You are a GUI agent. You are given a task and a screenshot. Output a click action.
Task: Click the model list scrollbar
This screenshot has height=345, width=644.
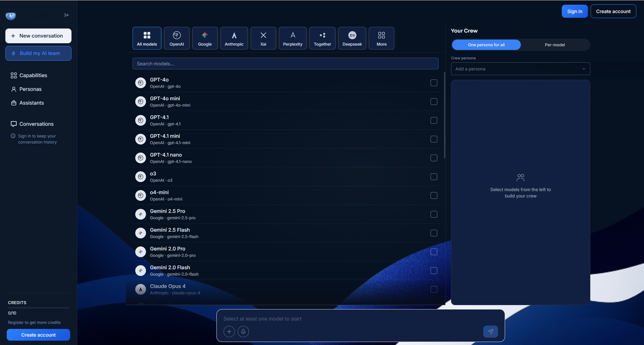[x=444, y=115]
